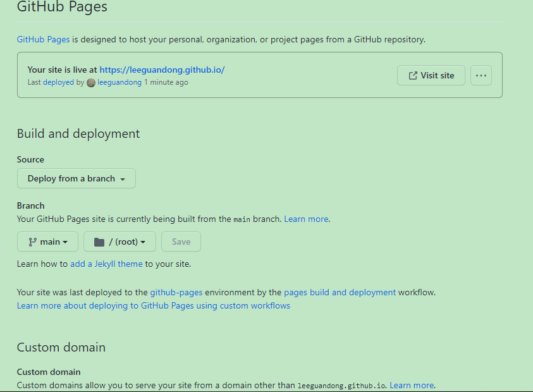Open the leeguandong user profile link
533x392 pixels.
pos(119,82)
